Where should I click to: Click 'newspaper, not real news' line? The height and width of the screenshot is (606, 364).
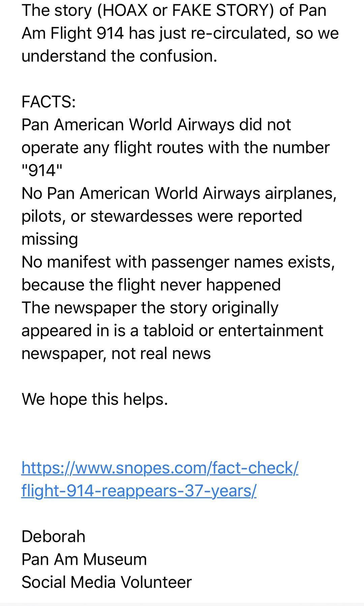pos(116,354)
